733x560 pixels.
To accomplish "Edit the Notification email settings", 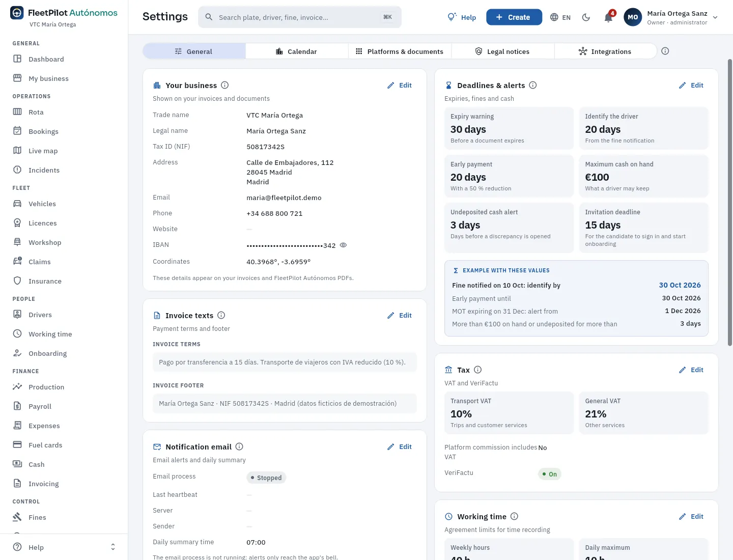I will coord(400,447).
